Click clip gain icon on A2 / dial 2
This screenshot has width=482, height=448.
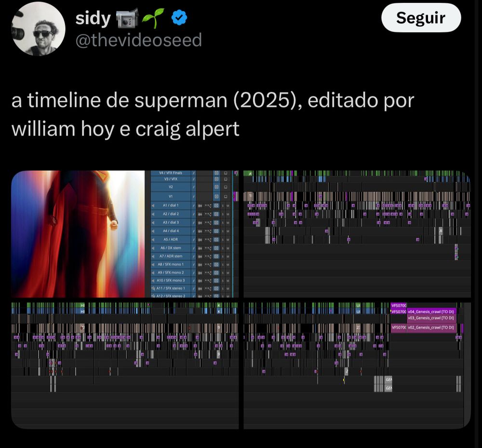click(x=208, y=214)
